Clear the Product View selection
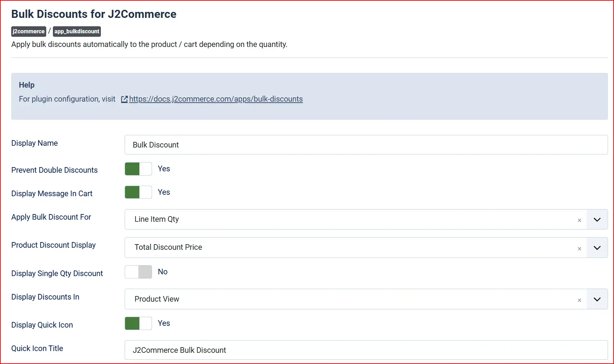Screen dimensions: 614x364 click(579, 300)
